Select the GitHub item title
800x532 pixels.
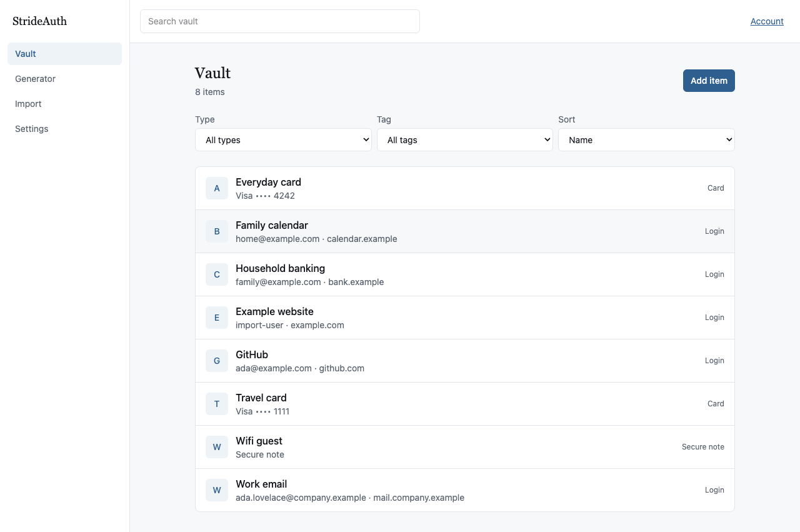point(252,354)
